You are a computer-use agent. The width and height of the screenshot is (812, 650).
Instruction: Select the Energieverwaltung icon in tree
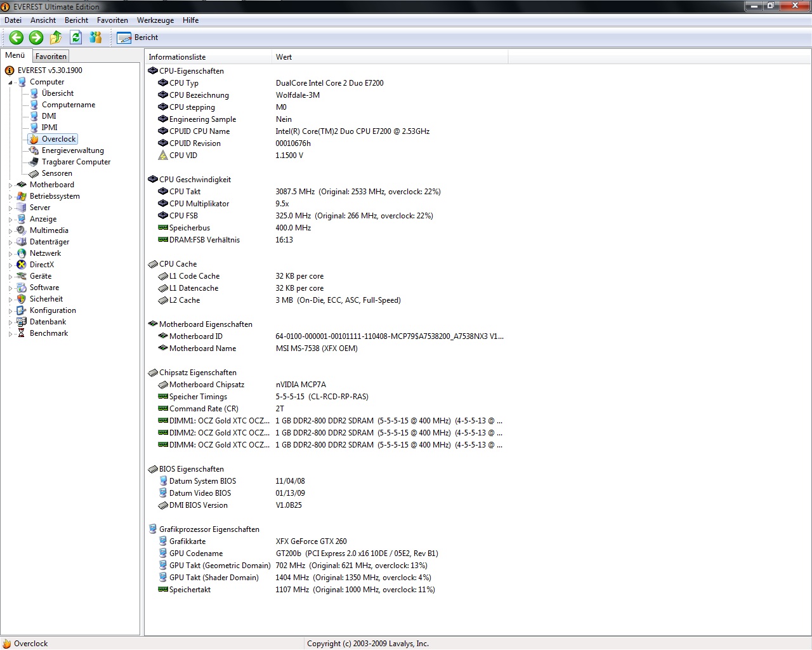coord(34,150)
